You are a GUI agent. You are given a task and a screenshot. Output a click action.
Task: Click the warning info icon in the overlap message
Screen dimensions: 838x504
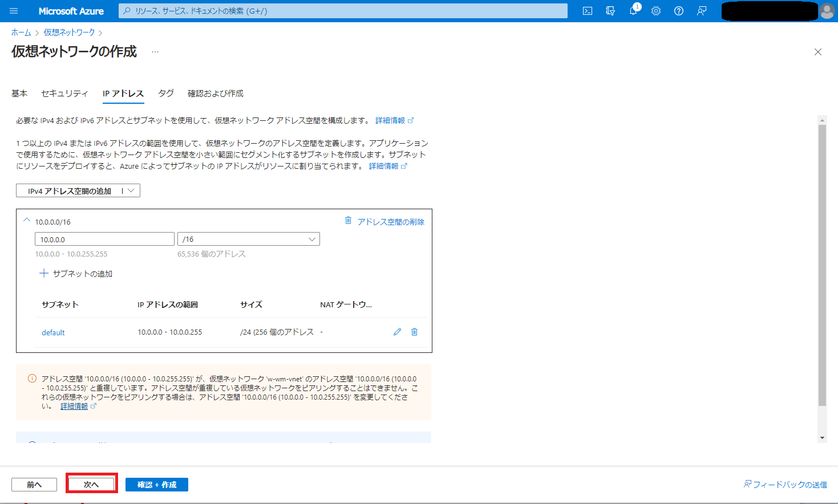tap(32, 379)
